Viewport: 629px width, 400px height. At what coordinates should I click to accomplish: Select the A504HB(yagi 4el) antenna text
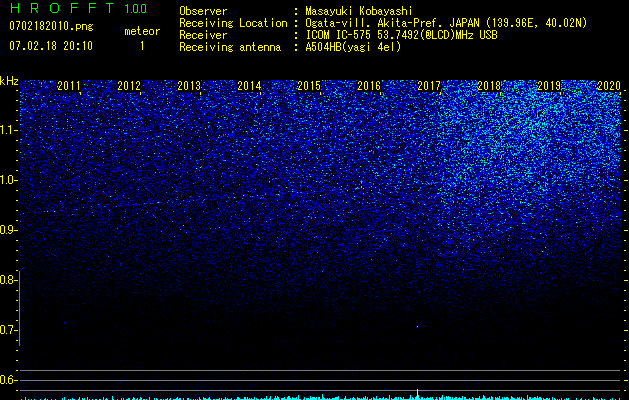coord(353,47)
